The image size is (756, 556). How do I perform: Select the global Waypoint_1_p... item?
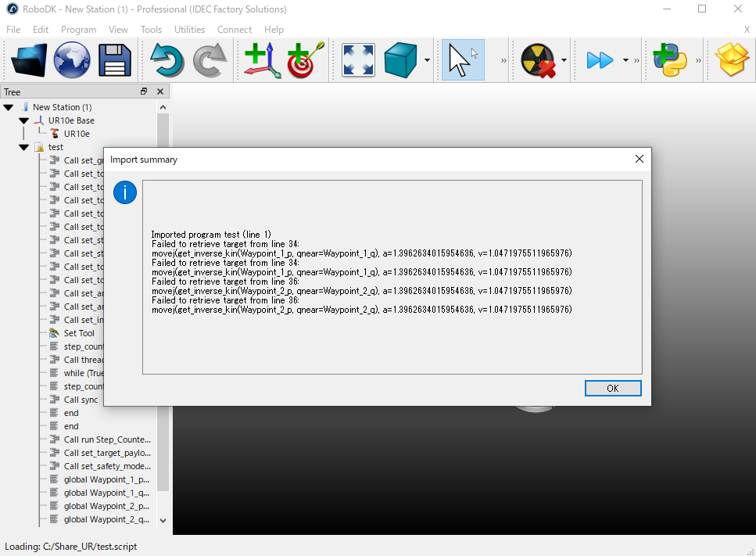coord(106,479)
